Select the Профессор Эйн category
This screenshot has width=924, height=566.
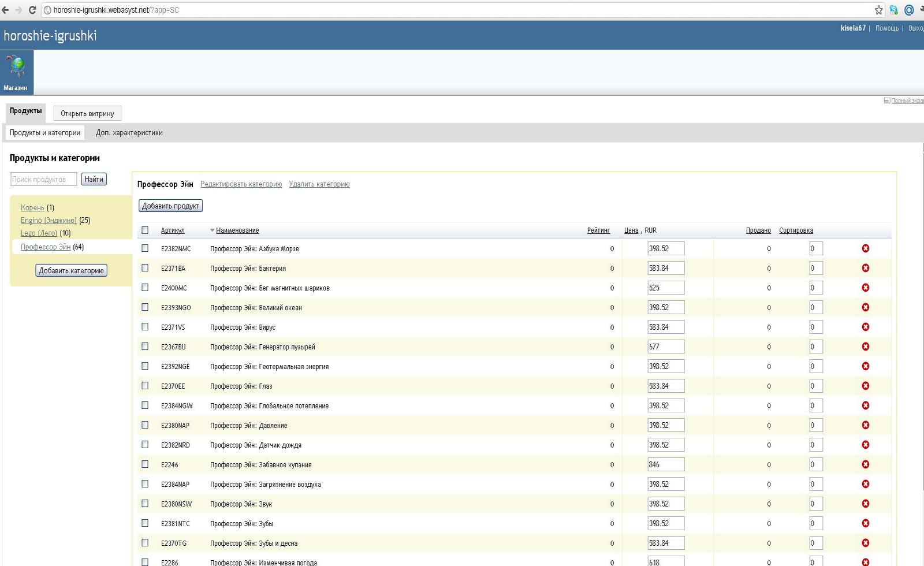coord(46,247)
